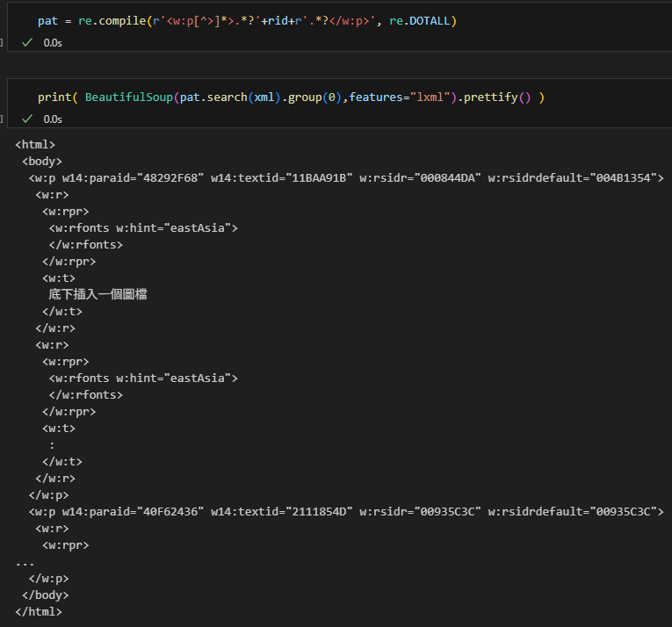Click the truncated output ellipsis

(25, 564)
